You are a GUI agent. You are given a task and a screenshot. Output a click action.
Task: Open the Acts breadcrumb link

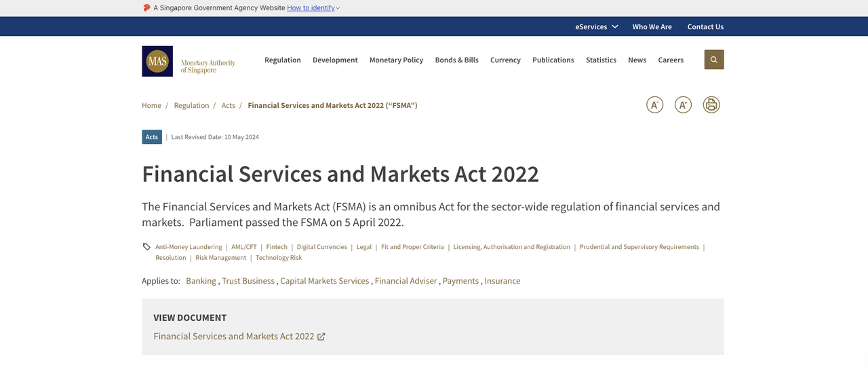[229, 105]
